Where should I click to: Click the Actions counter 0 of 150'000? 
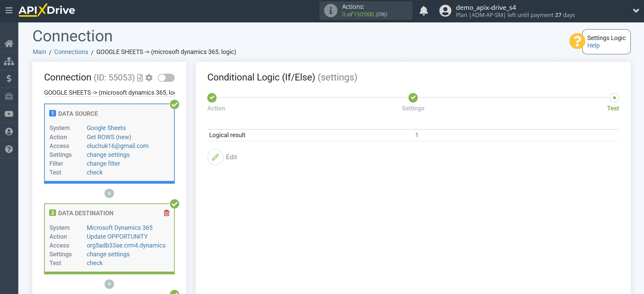364,14
